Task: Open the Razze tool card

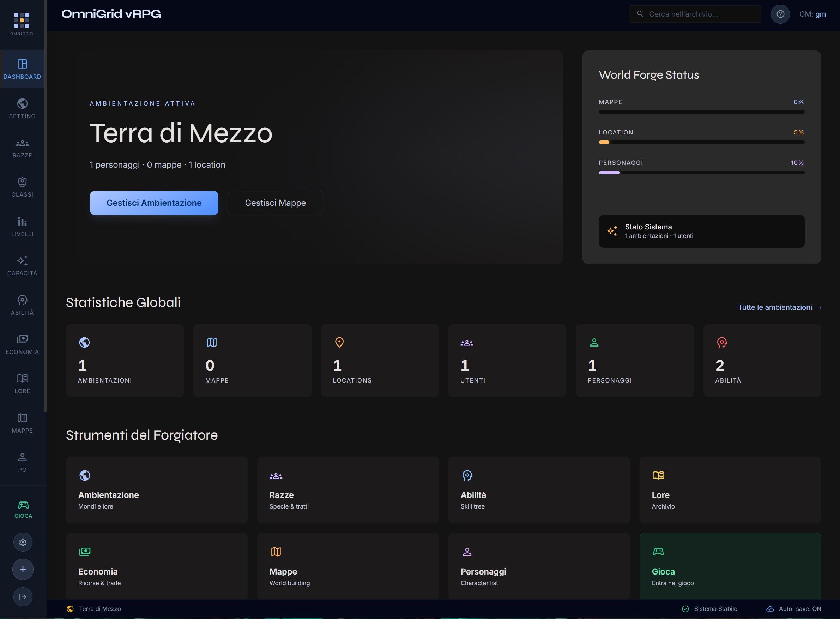Action: tap(348, 490)
